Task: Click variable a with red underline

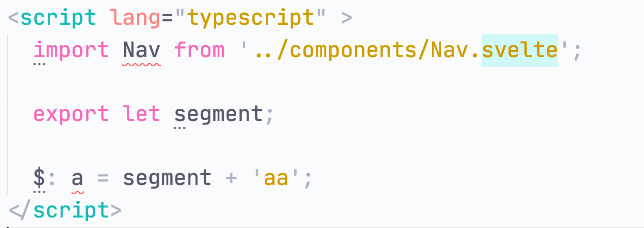Action: click(x=78, y=178)
